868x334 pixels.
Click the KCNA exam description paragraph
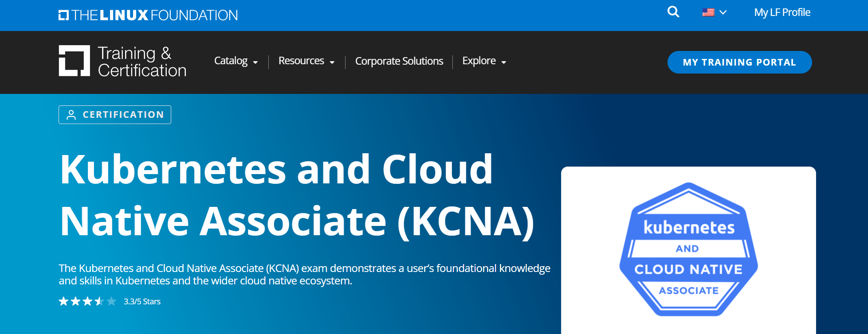pyautogui.click(x=304, y=275)
